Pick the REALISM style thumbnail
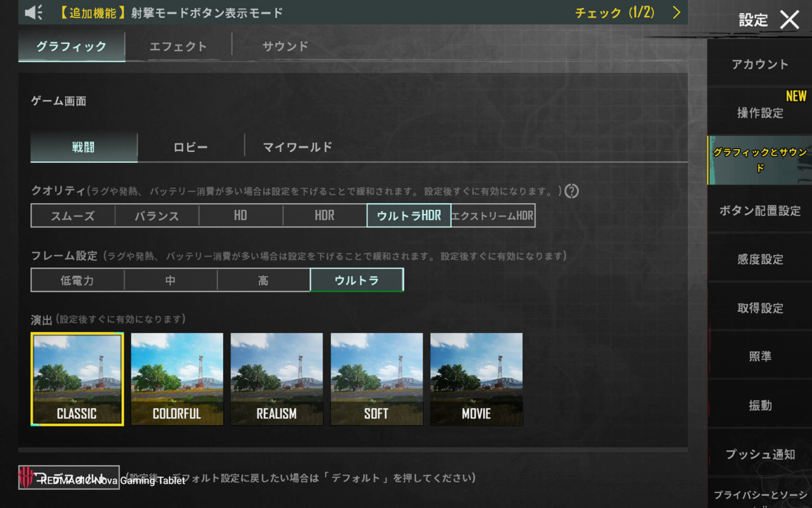Viewport: 812px width, 508px height. click(277, 379)
